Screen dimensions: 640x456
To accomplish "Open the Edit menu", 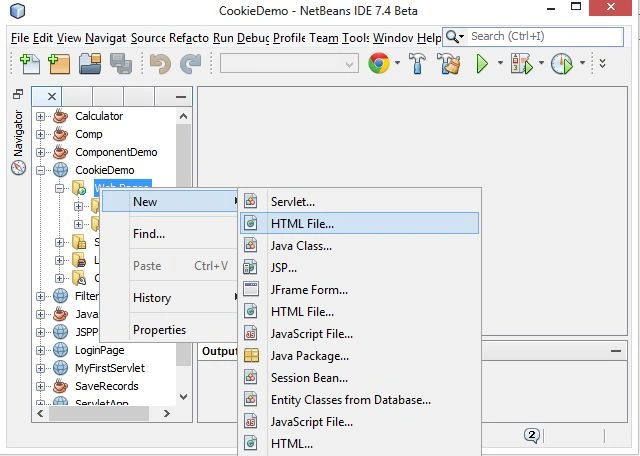I will [x=43, y=38].
